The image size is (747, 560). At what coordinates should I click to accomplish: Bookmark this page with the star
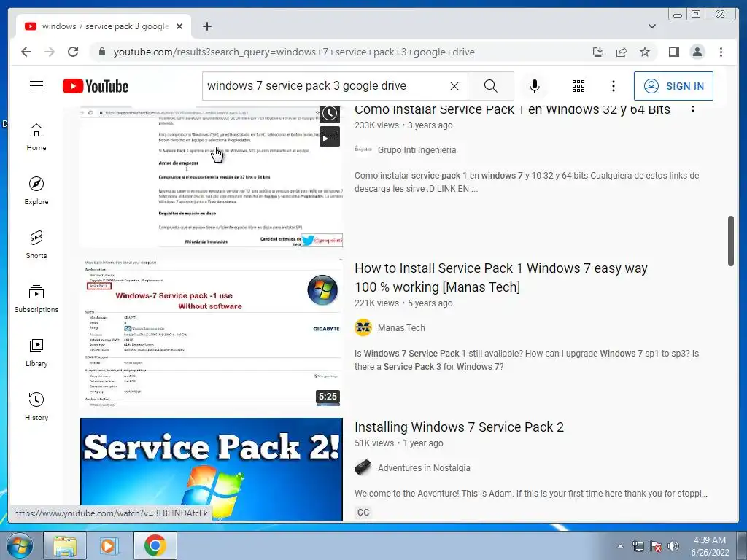pos(645,52)
